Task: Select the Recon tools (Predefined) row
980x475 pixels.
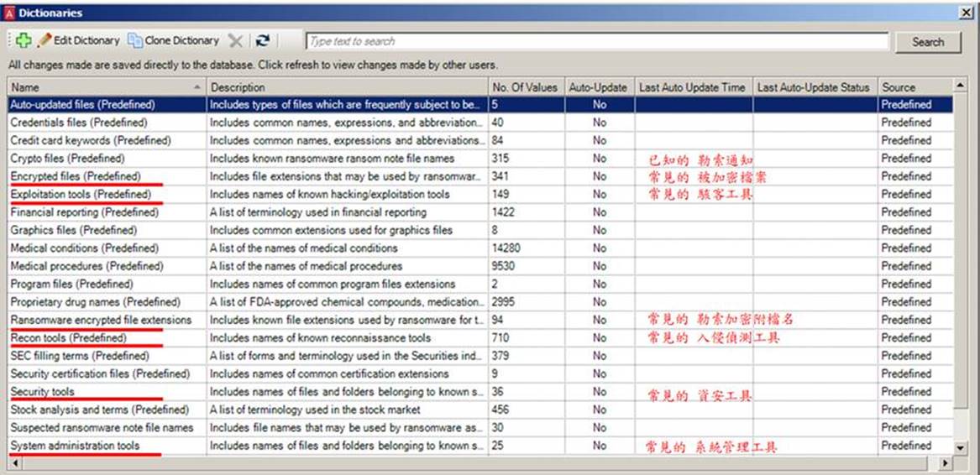Action: [68, 338]
